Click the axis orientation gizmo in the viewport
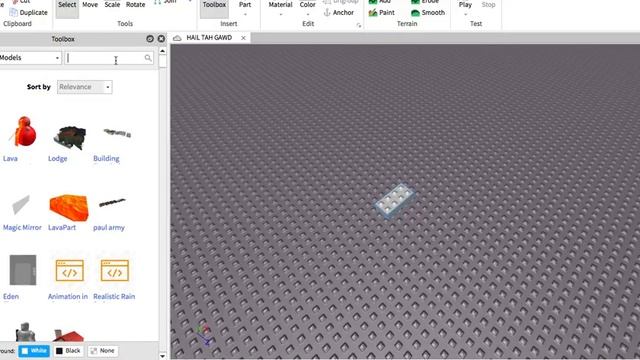Image resolution: width=640 pixels, height=360 pixels. point(204,333)
